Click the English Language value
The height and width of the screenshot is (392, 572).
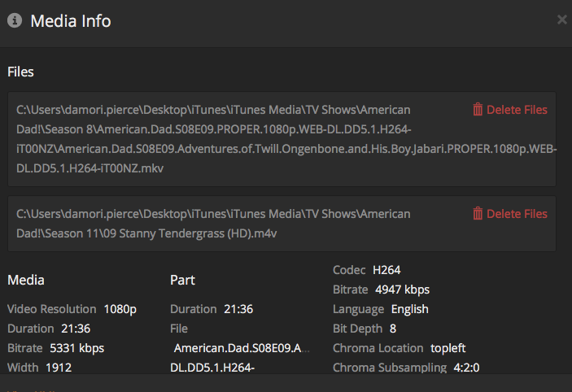pyautogui.click(x=409, y=309)
